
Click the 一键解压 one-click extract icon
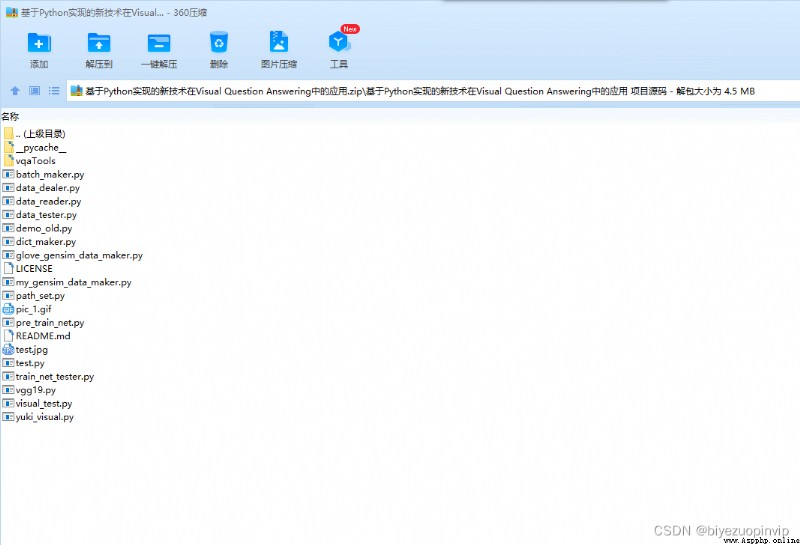tap(159, 43)
